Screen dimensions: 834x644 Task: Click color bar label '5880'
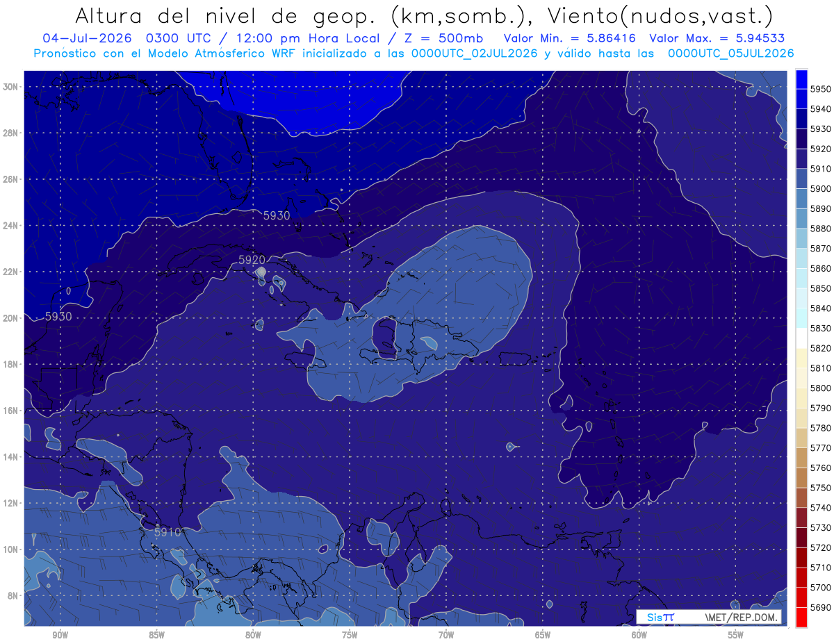coord(821,229)
